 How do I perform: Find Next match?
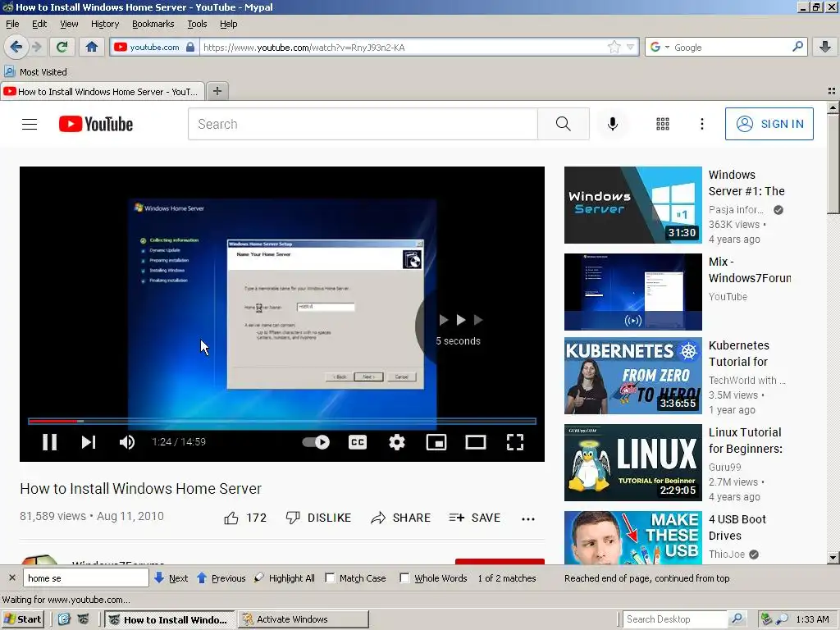[x=171, y=578]
